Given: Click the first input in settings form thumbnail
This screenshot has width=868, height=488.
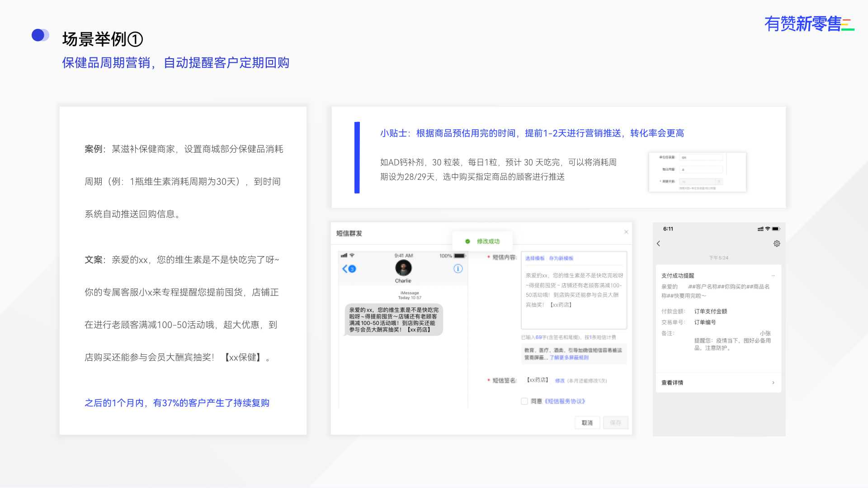Looking at the screenshot, I should pyautogui.click(x=701, y=157).
